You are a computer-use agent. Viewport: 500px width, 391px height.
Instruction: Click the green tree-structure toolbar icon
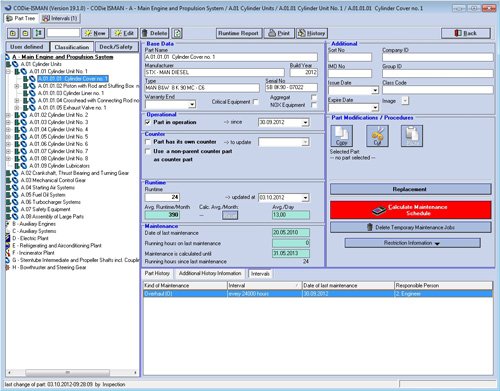(38, 33)
